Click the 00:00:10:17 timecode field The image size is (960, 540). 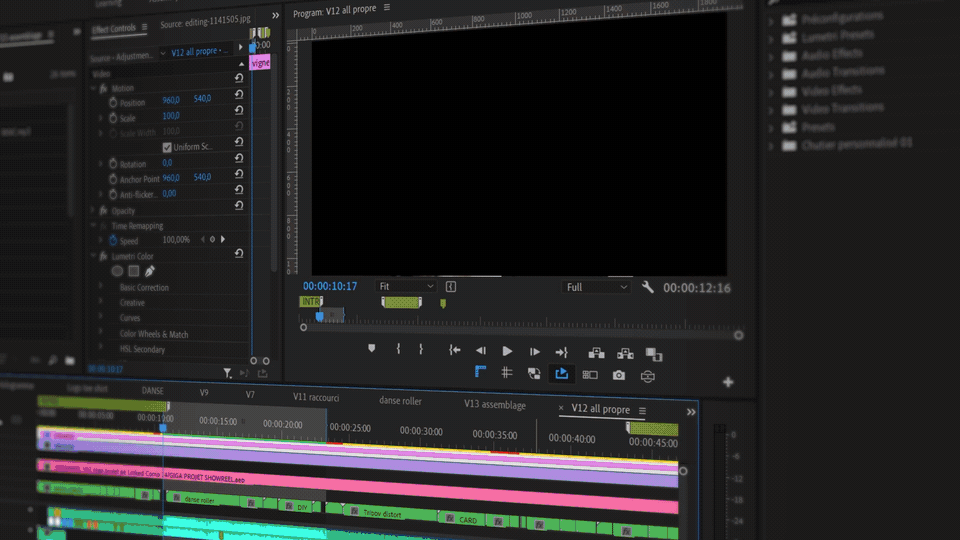pos(329,286)
